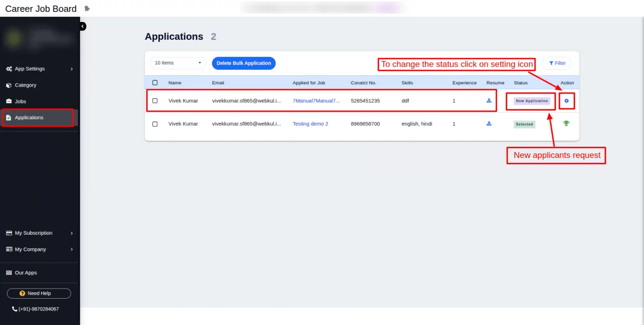
Task: Select the Applications menu item
Action: click(x=40, y=118)
